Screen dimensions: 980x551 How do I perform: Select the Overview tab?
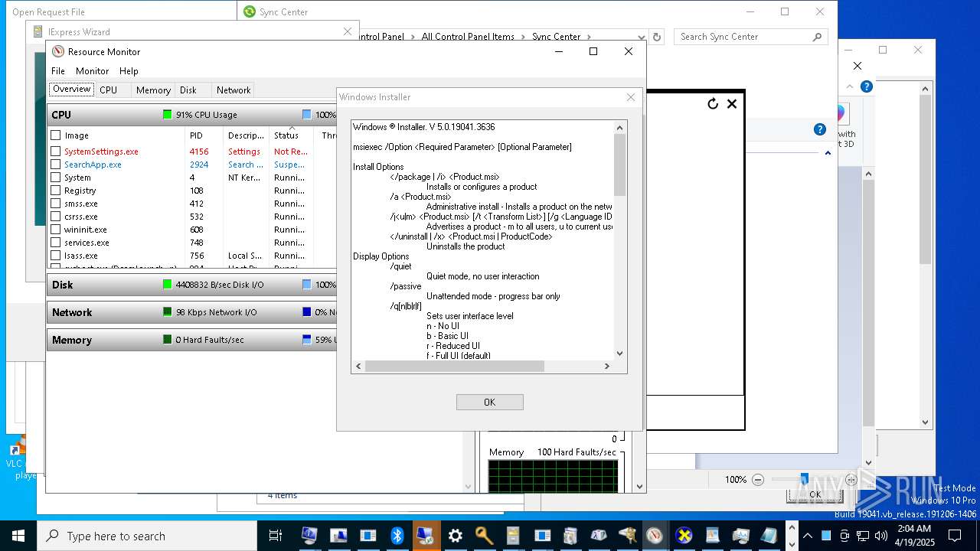[x=71, y=90]
